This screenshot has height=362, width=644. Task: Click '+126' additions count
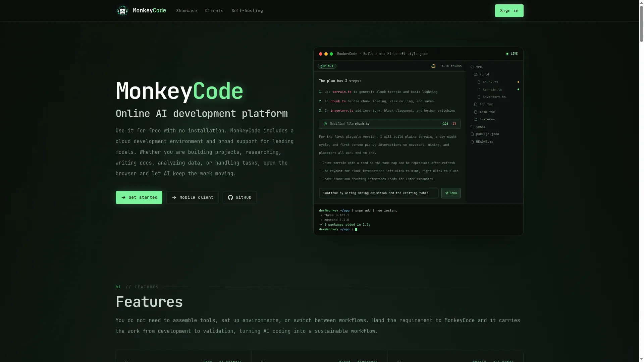pyautogui.click(x=444, y=124)
